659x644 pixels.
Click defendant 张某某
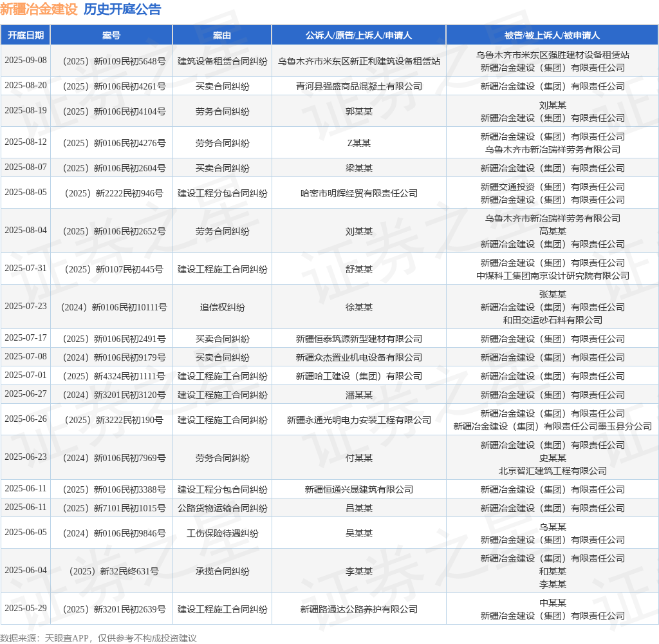tap(553, 294)
